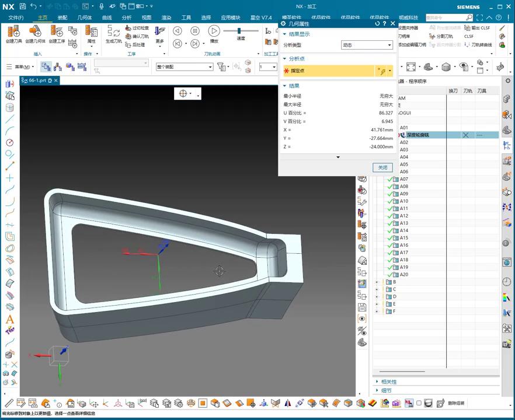Viewport: 515px width, 420px height.
Task: Click the Create Tool (创建刀具) icon
Action: click(x=13, y=32)
